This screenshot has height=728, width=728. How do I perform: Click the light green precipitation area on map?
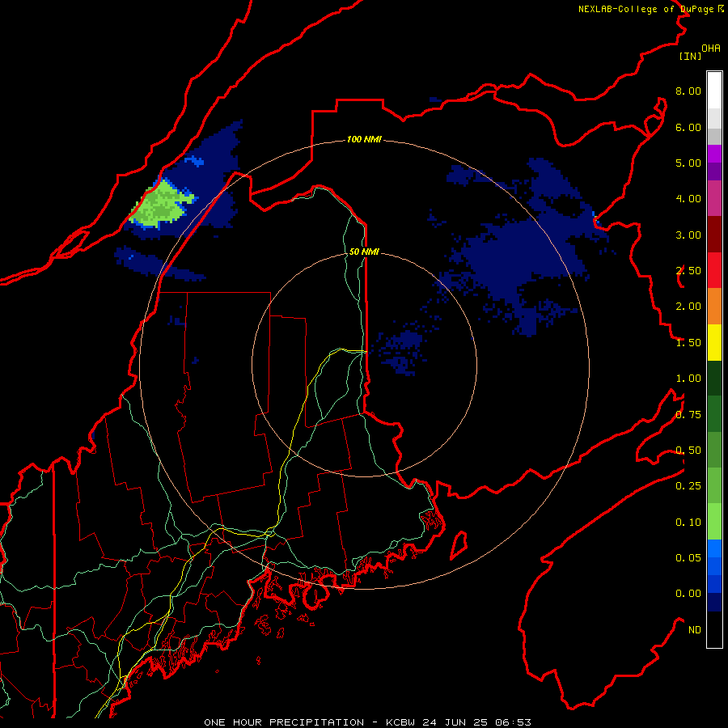[x=160, y=205]
